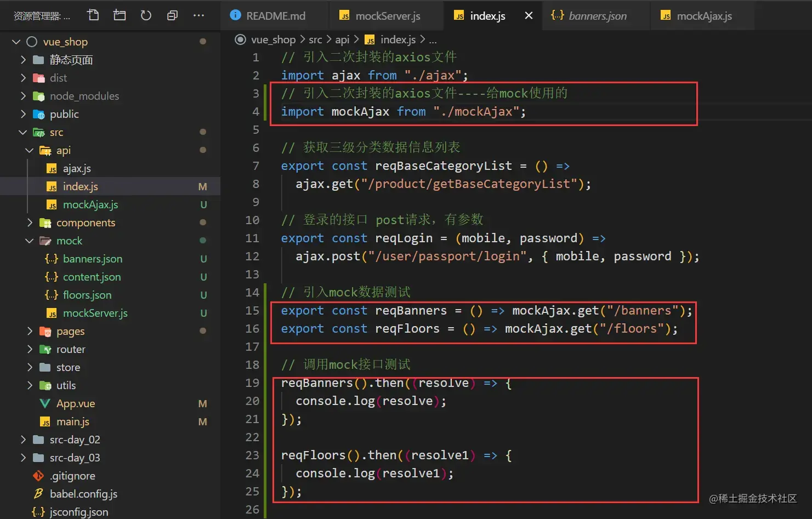Expand the src-day_02 folder chevron
The image size is (812, 519).
coord(23,440)
